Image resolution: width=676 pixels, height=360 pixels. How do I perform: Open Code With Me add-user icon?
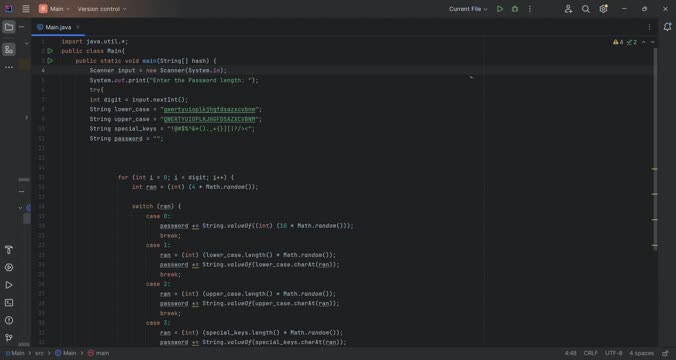pyautogui.click(x=568, y=9)
